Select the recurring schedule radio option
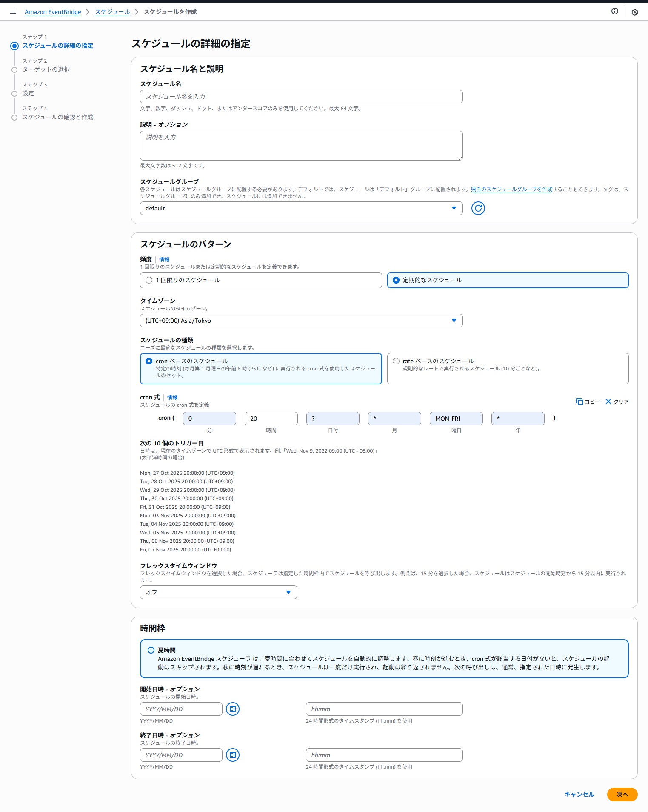Screen dimensions: 648x812 coord(396,280)
